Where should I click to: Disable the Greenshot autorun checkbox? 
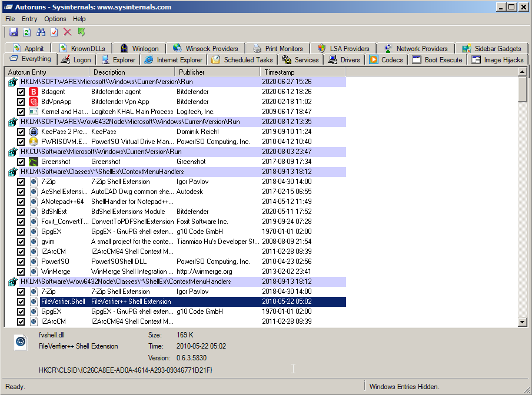[21, 162]
